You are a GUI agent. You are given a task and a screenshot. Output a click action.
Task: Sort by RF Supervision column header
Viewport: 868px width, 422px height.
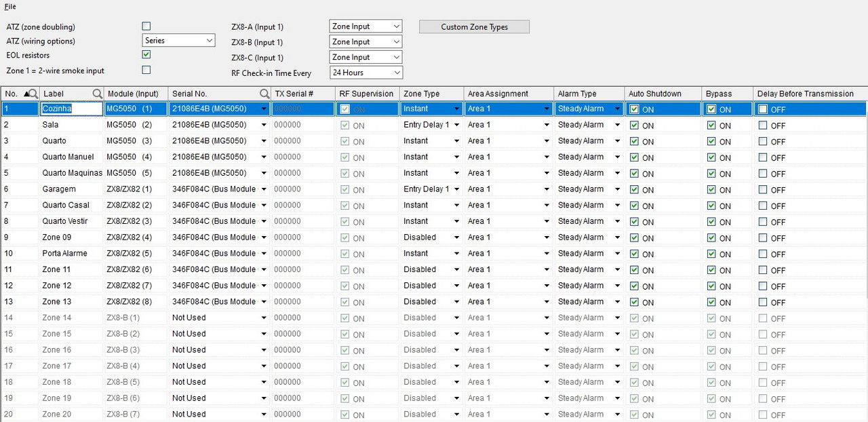(366, 94)
